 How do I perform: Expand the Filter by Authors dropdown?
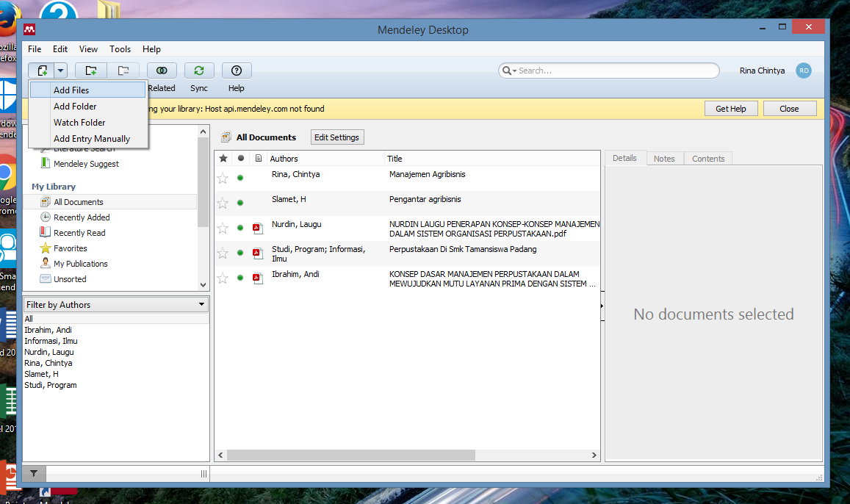(x=201, y=303)
